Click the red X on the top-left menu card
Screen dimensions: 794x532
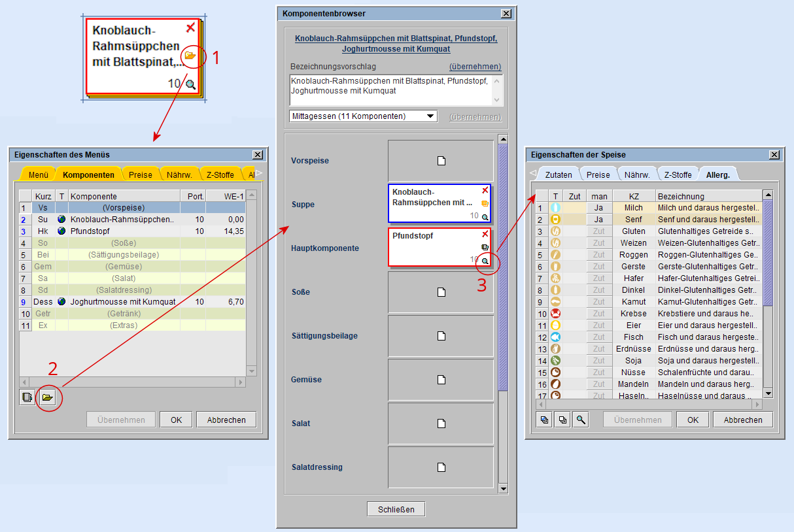click(190, 27)
